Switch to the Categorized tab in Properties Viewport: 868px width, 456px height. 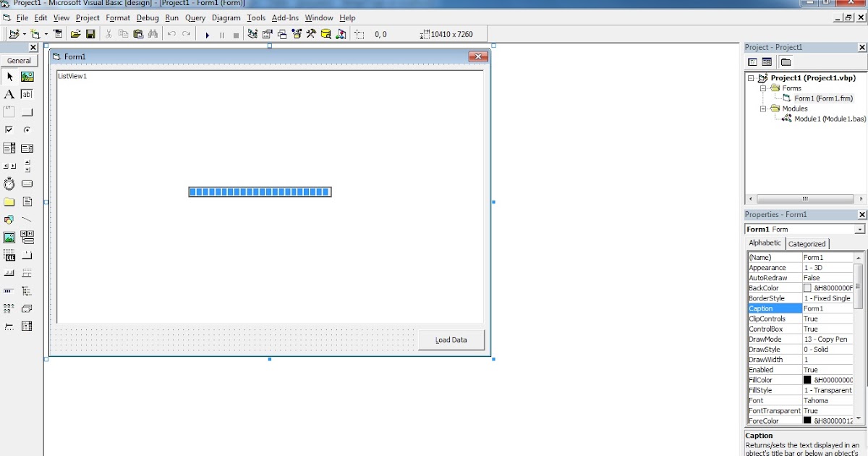[x=807, y=243]
